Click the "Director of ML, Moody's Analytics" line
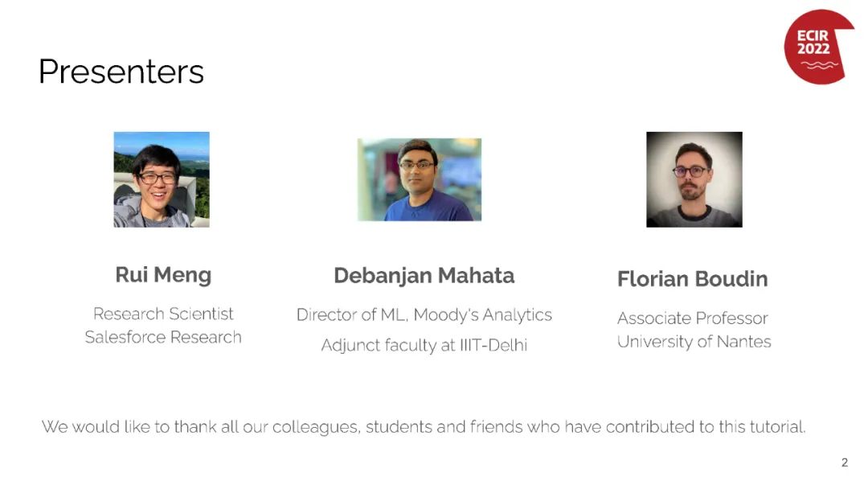 click(424, 314)
